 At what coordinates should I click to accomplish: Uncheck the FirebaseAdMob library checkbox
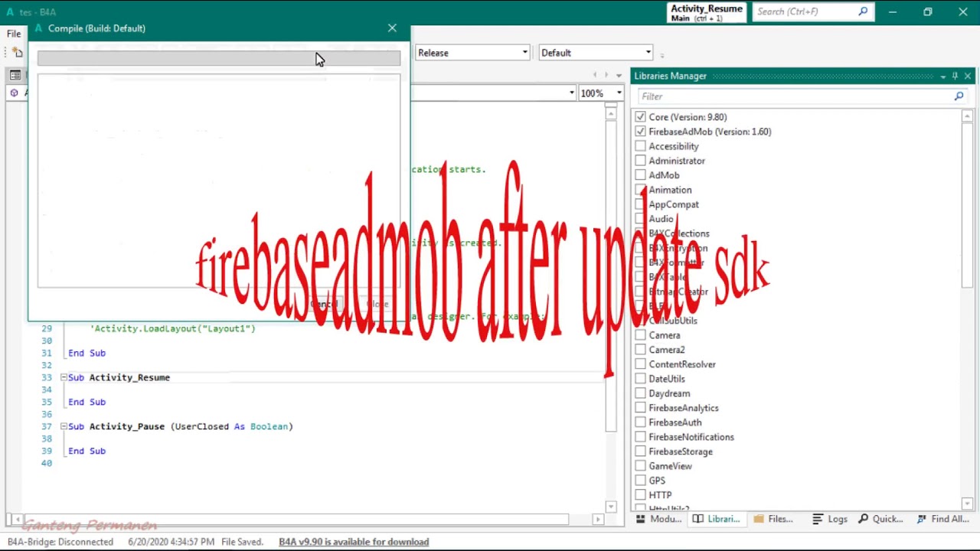point(640,132)
